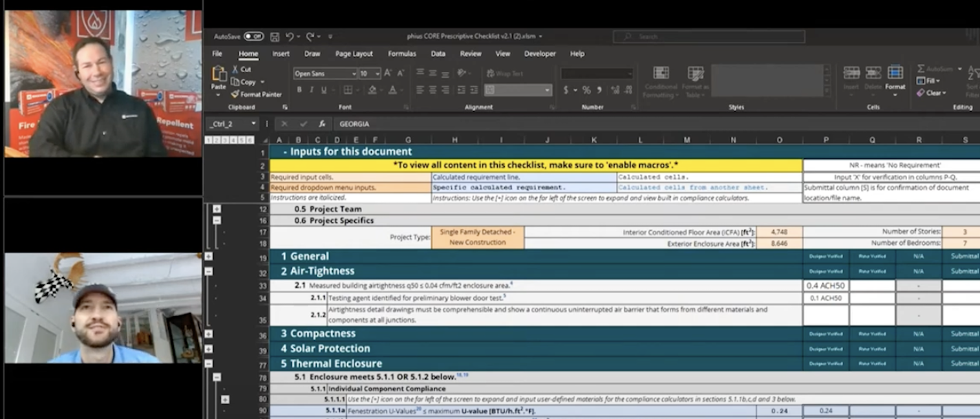This screenshot has width=980, height=419.
Task: Click the Comma Style icon
Action: pyautogui.click(x=599, y=90)
